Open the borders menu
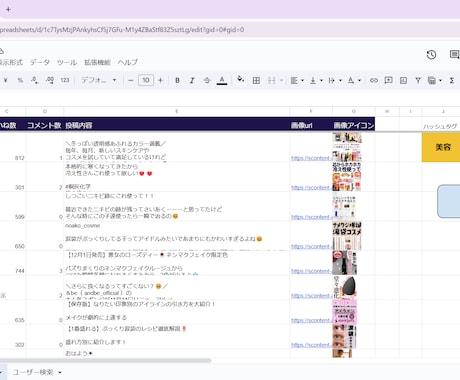This screenshot has width=460, height=380. (256, 80)
